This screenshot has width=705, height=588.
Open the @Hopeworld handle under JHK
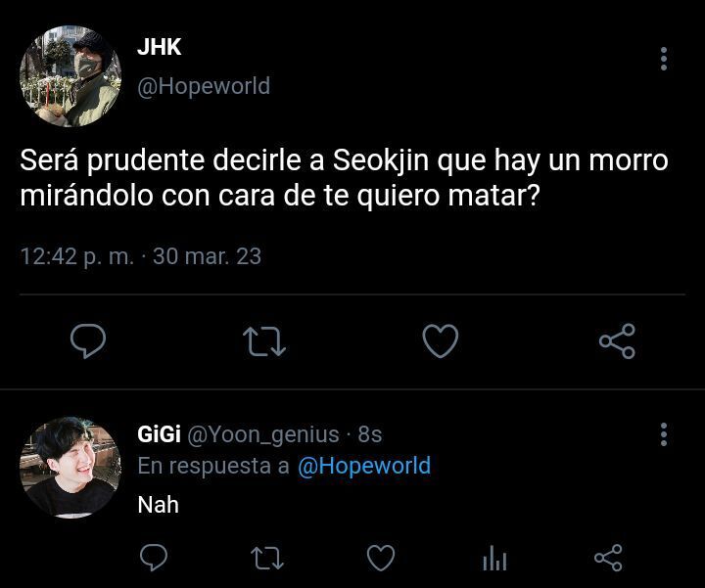tap(204, 86)
